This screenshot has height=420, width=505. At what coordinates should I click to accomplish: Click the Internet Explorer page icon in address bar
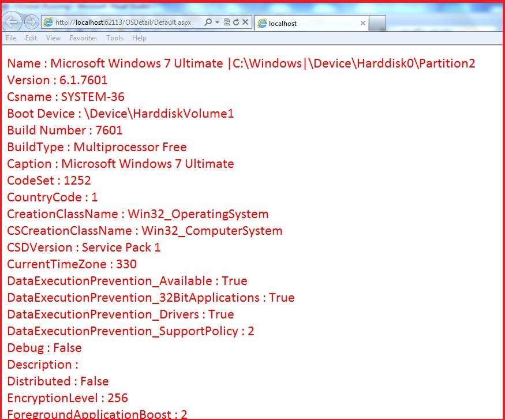[48, 22]
